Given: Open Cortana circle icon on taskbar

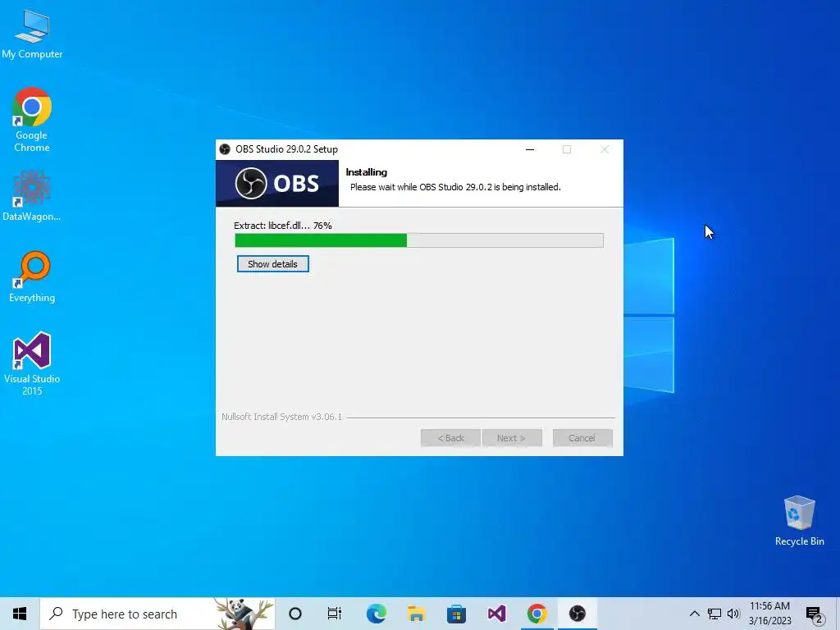Looking at the screenshot, I should pyautogui.click(x=295, y=614).
